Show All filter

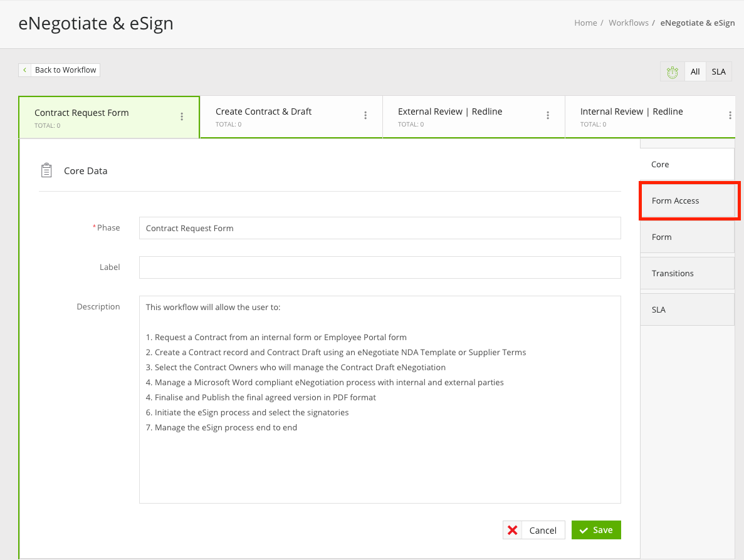pos(695,72)
